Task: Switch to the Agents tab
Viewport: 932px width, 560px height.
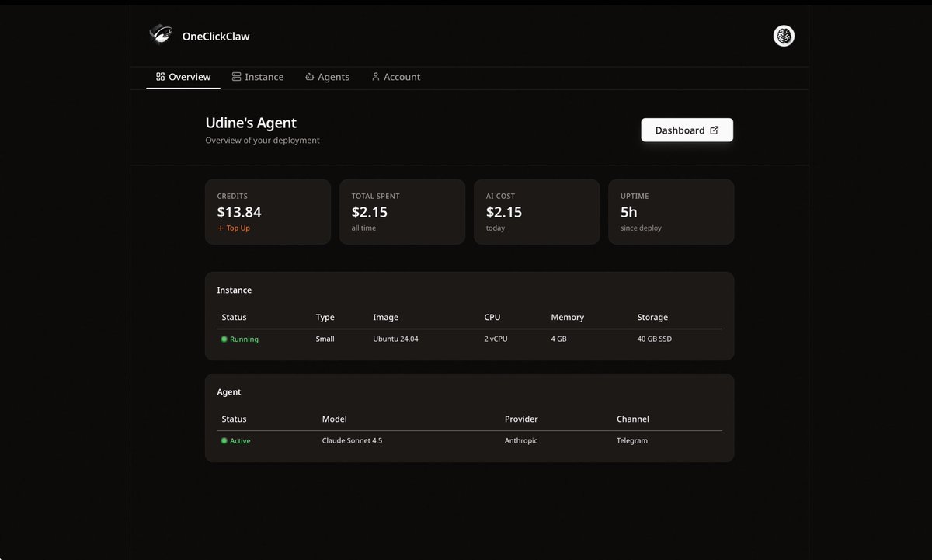Action: pyautogui.click(x=327, y=77)
